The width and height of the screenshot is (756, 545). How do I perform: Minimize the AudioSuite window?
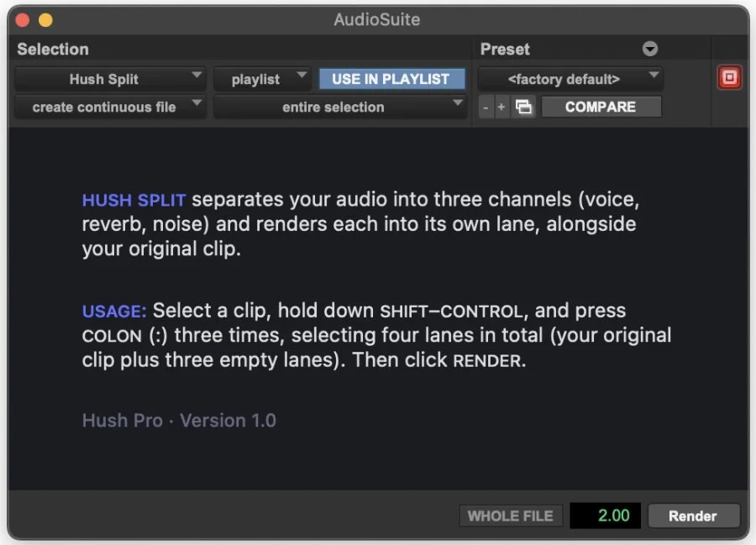pos(47,18)
